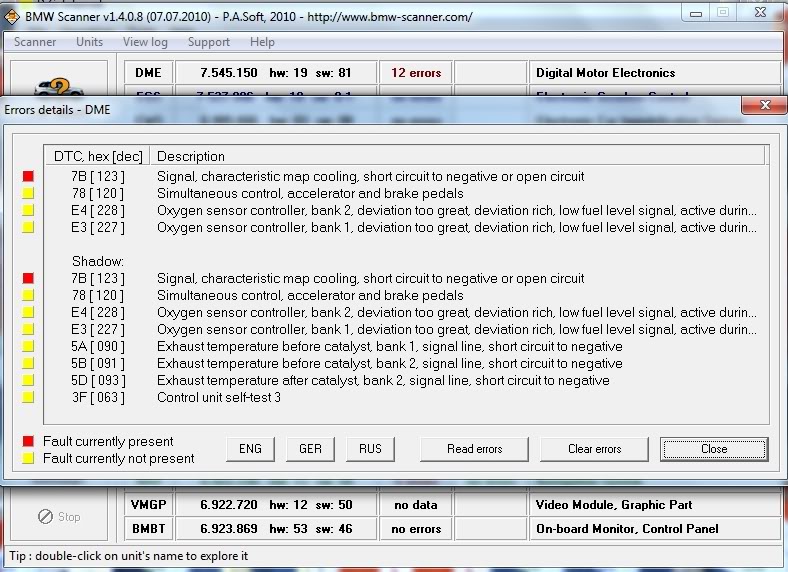The width and height of the screenshot is (788, 572).
Task: Select first 'Oxygen sensor controller, bank 2' description
Action: (456, 211)
